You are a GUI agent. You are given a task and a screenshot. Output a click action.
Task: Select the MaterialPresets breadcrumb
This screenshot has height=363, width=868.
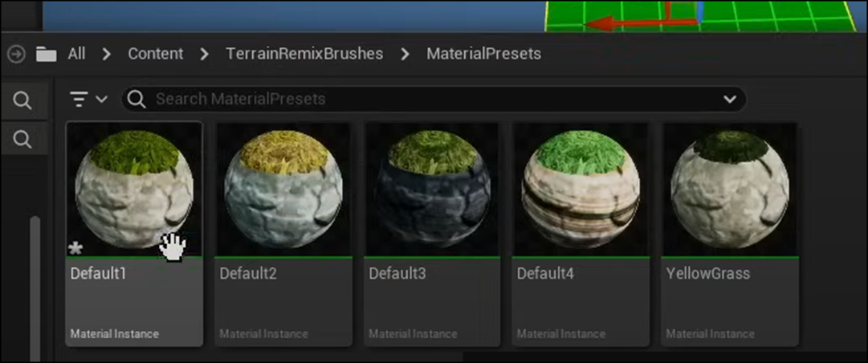click(x=484, y=54)
